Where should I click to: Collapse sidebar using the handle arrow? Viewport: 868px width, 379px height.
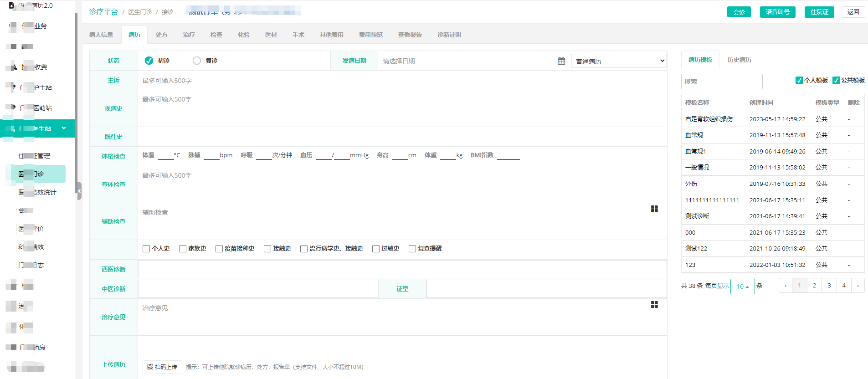(x=79, y=191)
